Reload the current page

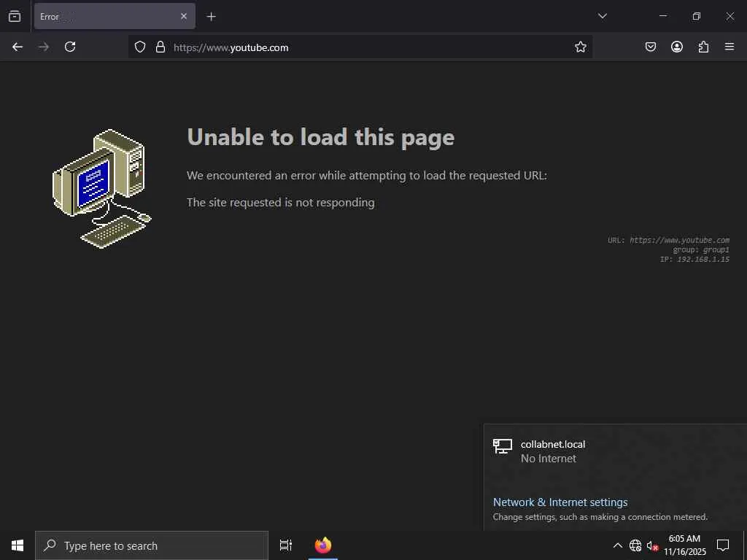(70, 47)
